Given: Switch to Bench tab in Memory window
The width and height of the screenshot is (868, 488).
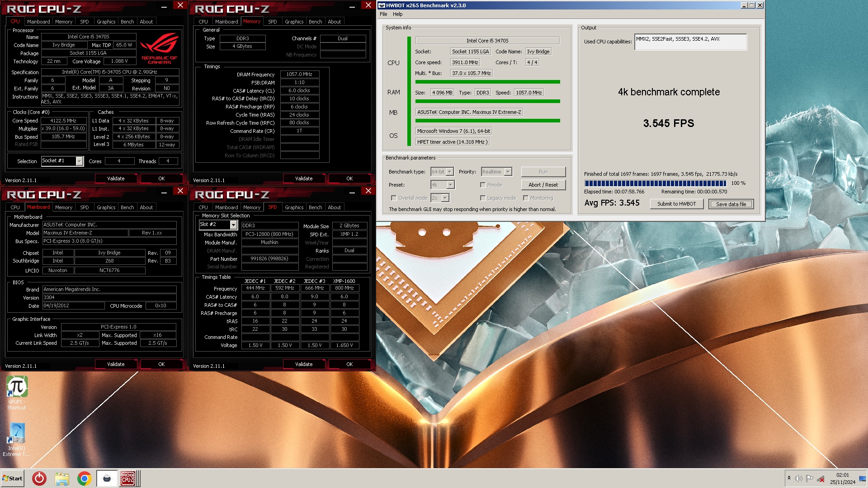Looking at the screenshot, I should pyautogui.click(x=315, y=22).
